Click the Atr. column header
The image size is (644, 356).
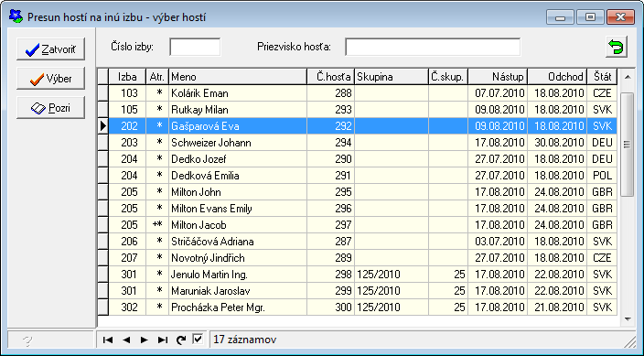(x=157, y=77)
